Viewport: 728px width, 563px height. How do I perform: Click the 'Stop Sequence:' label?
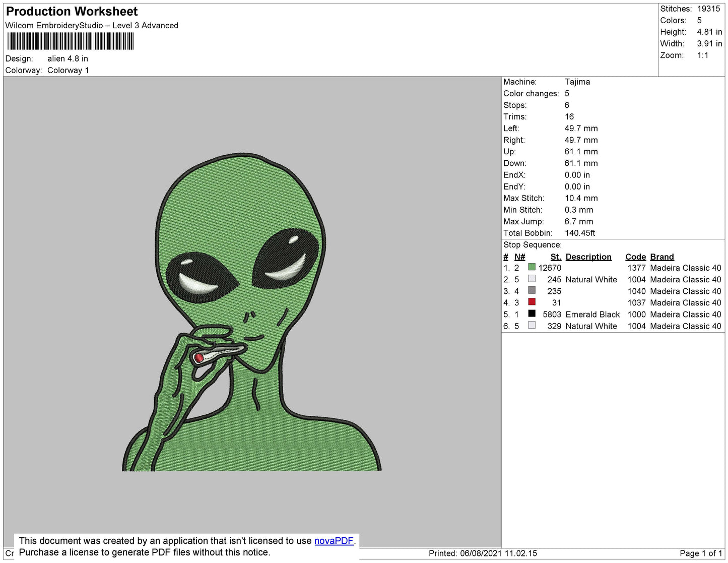pos(533,245)
